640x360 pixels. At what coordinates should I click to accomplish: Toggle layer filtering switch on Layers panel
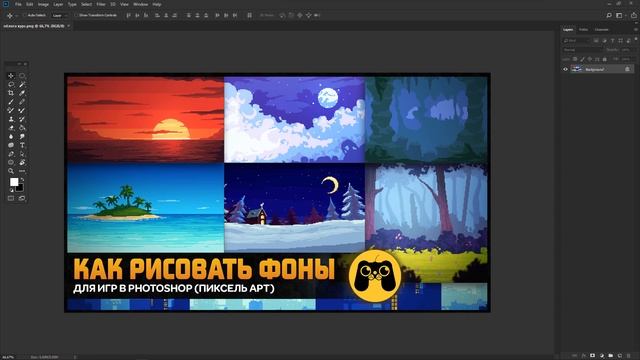click(636, 40)
